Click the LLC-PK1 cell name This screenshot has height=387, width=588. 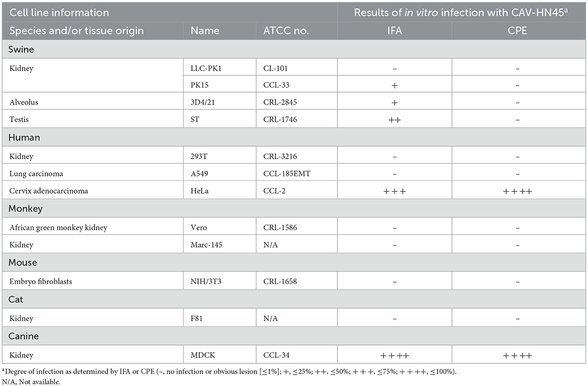206,68
